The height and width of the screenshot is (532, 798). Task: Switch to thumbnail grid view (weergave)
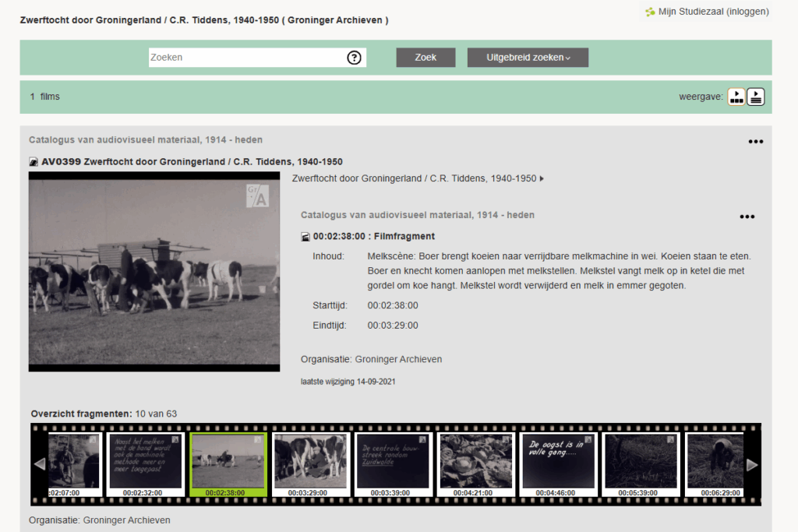point(736,97)
